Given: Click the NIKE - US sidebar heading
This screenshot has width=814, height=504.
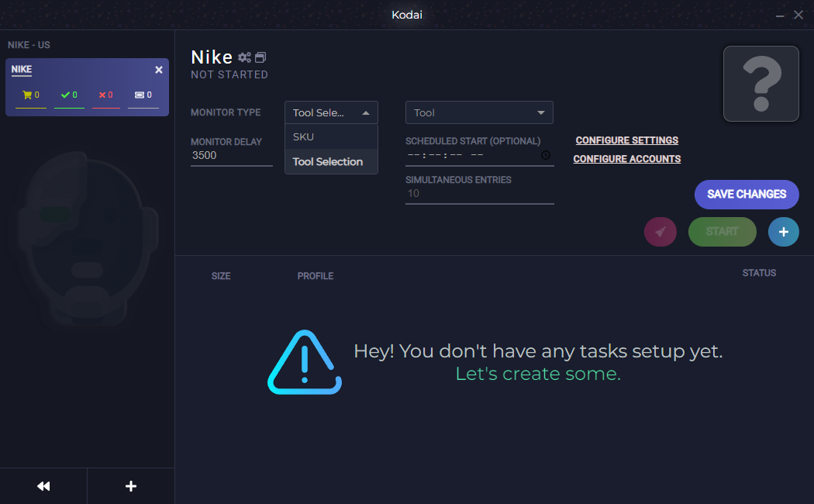Looking at the screenshot, I should (29, 45).
